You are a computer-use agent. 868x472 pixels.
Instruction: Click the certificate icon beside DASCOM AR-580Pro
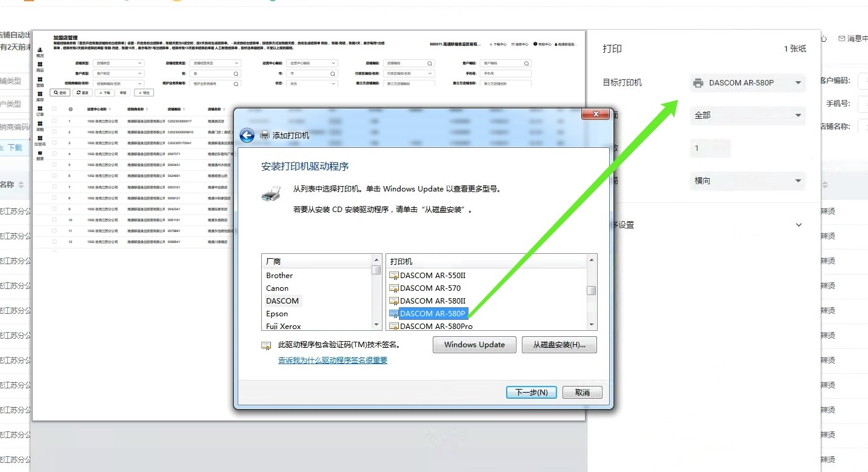click(x=393, y=327)
